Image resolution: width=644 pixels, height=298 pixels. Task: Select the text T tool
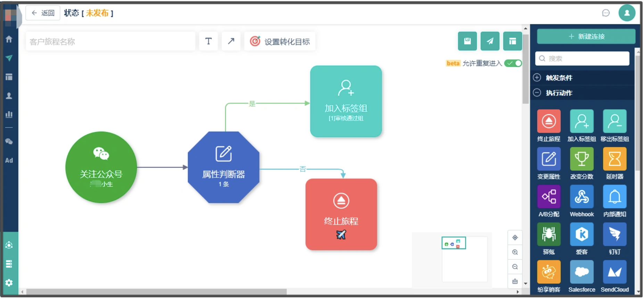tap(208, 41)
